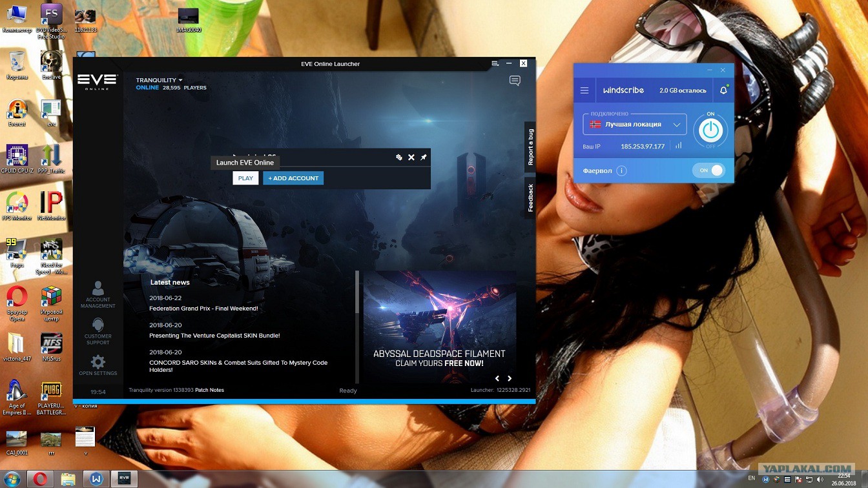The image size is (868, 488).
Task: Open the Windscribe best location dropdown
Action: click(x=634, y=125)
